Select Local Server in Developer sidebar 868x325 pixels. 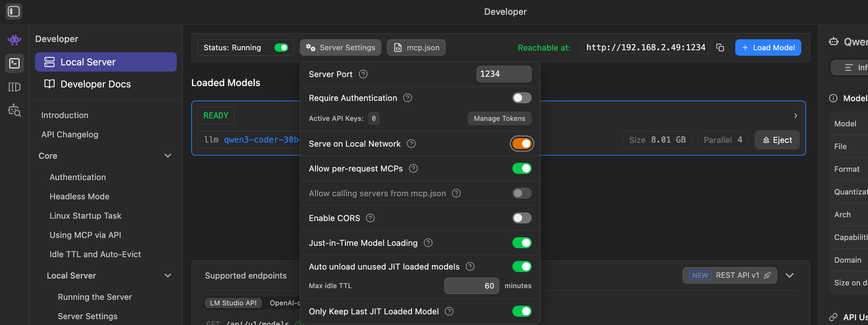pyautogui.click(x=106, y=62)
